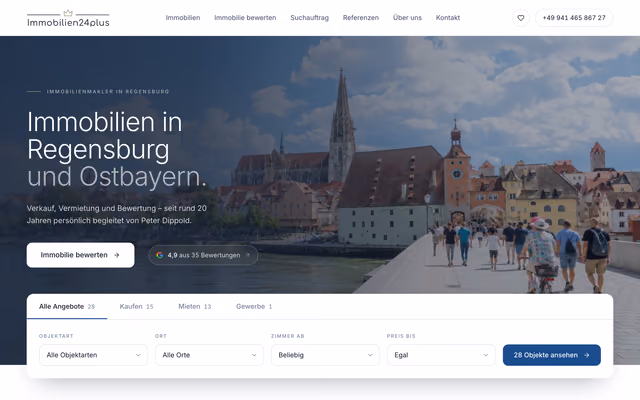This screenshot has height=400, width=640.
Task: Switch to the Gewerbe tab
Action: [x=254, y=307]
